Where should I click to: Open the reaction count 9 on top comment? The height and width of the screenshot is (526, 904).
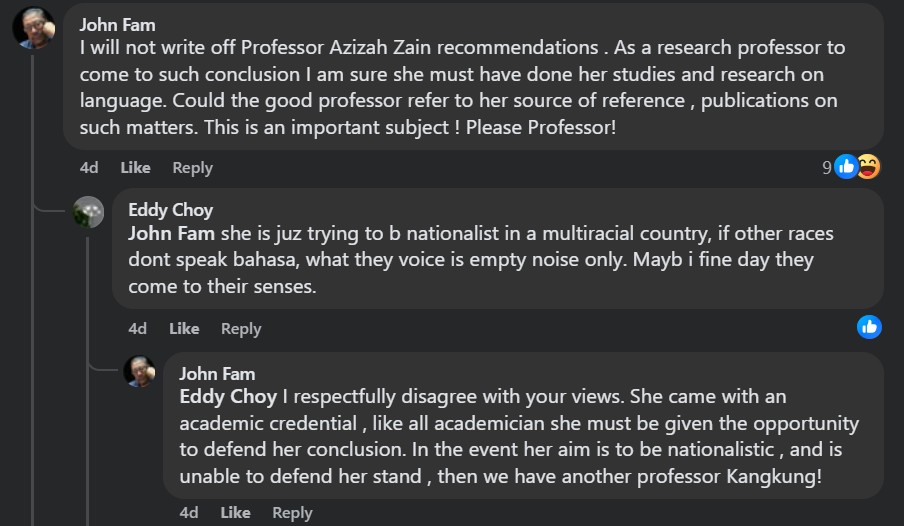click(x=827, y=168)
